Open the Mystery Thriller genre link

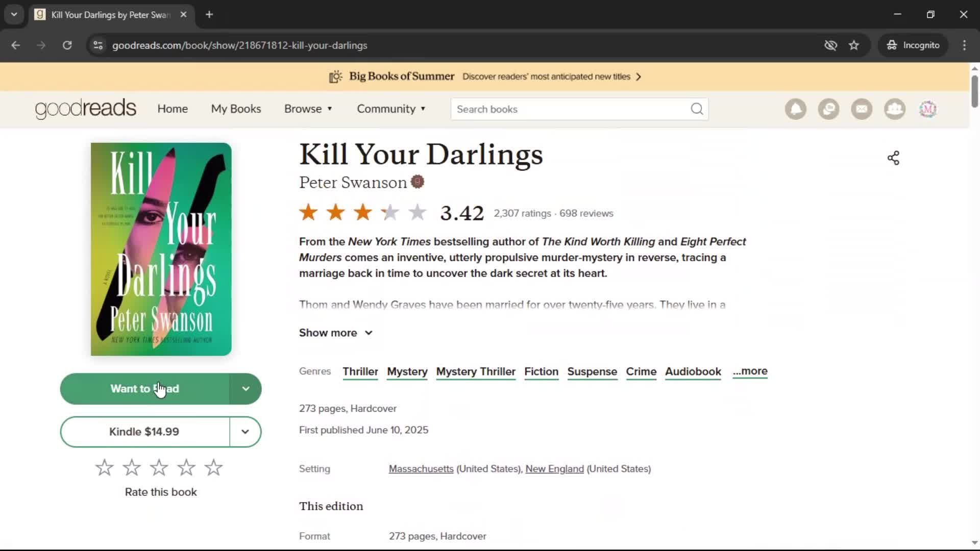[476, 371]
